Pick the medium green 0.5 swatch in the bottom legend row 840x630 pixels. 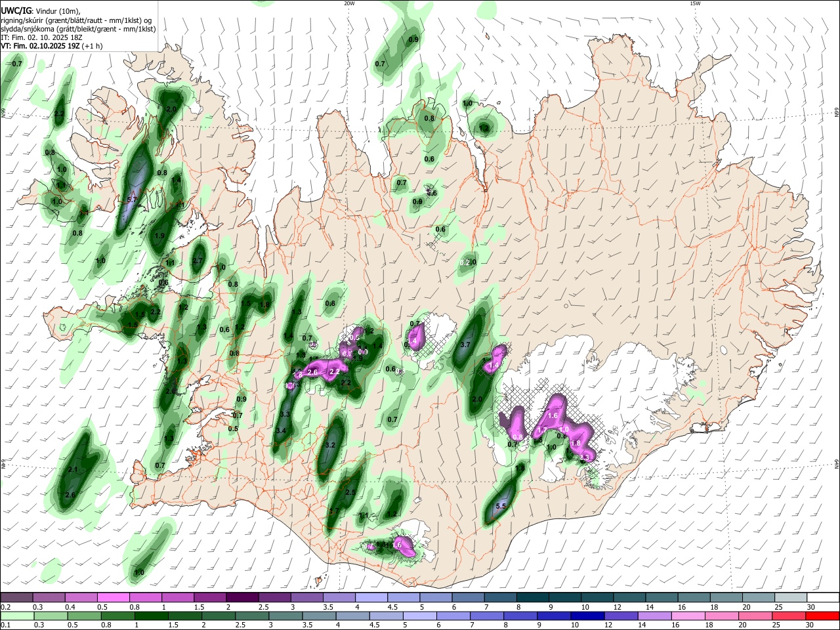84,616
